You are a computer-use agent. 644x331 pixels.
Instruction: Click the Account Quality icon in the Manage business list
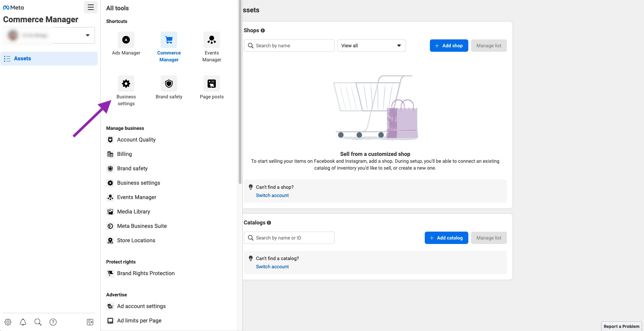pyautogui.click(x=110, y=140)
